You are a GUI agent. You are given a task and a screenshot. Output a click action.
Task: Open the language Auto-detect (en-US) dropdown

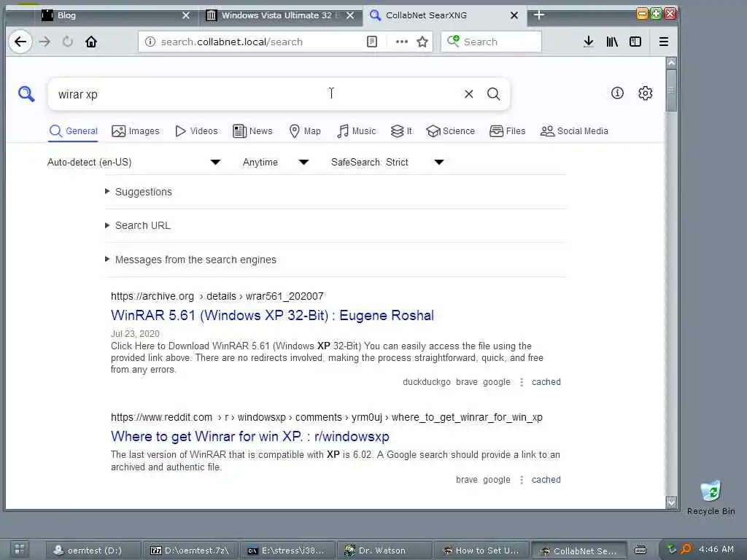click(x=134, y=163)
